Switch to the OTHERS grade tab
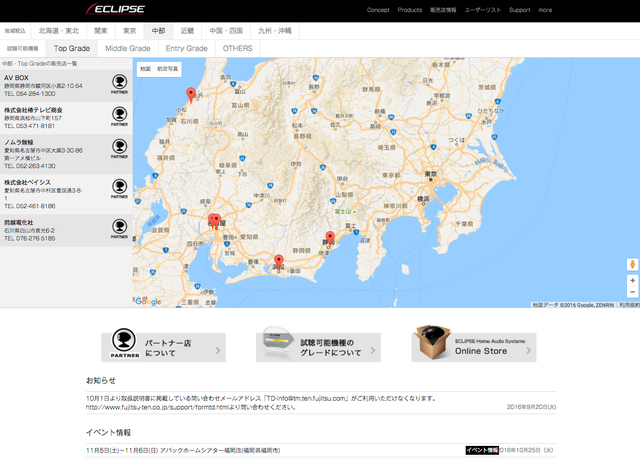Image resolution: width=640 pixels, height=461 pixels. point(238,49)
